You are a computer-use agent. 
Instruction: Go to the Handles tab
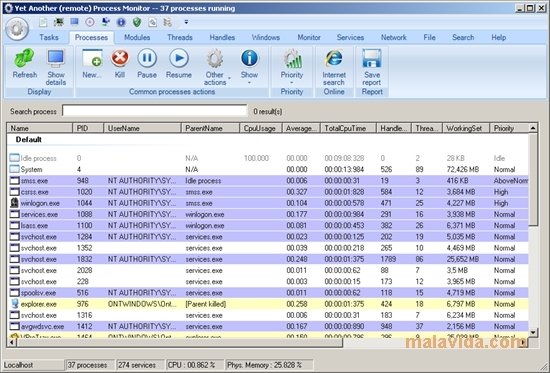click(222, 38)
